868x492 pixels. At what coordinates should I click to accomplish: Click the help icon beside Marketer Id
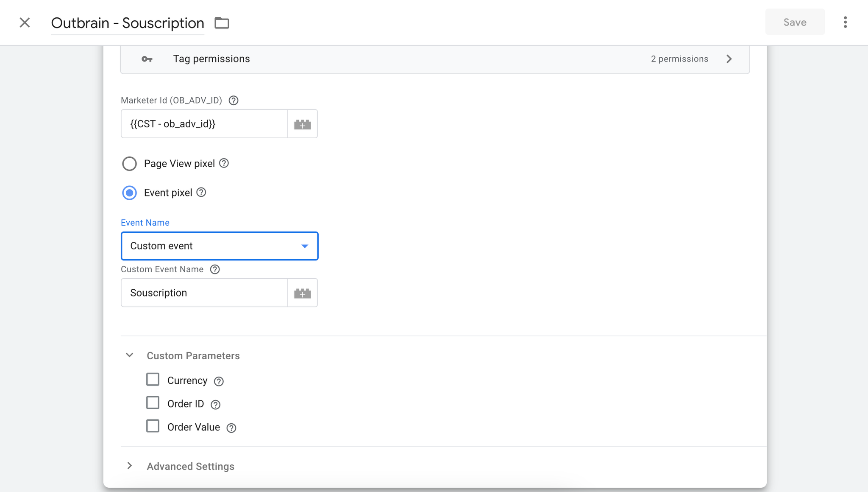[234, 101]
